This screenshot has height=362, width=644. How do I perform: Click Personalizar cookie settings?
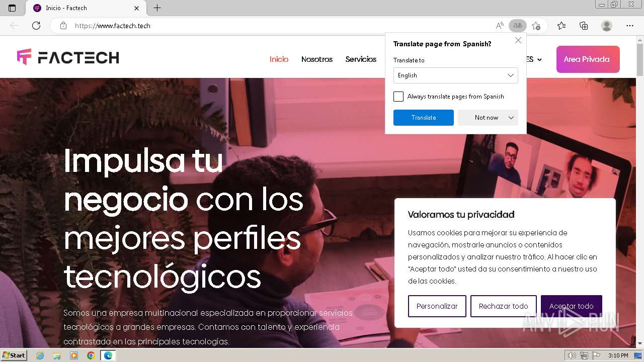(437, 306)
